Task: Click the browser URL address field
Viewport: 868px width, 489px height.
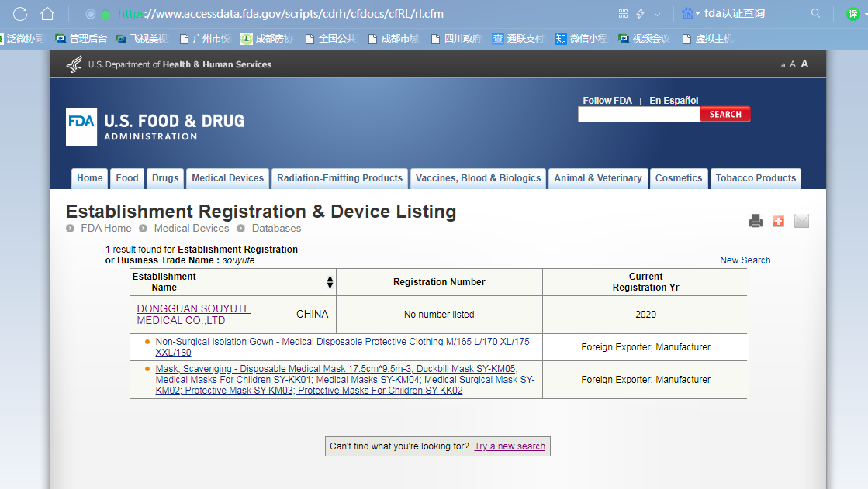Action: [281, 14]
